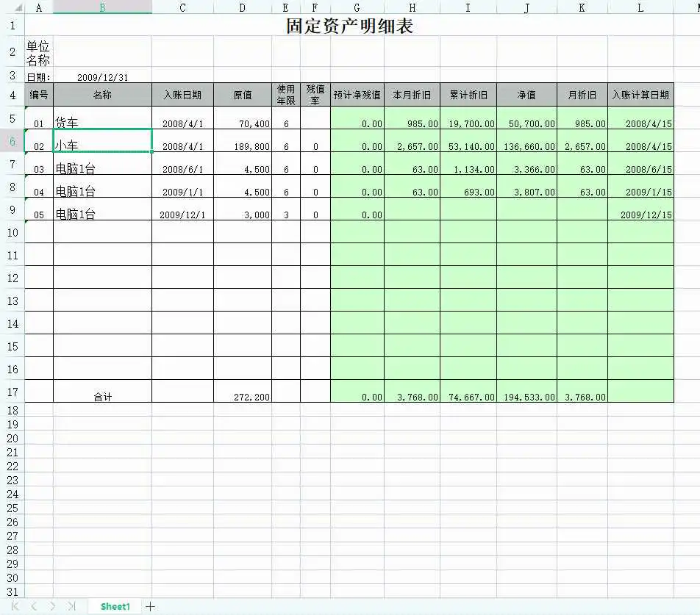The image size is (700, 615).
Task: Select column B header
Action: 102,7
